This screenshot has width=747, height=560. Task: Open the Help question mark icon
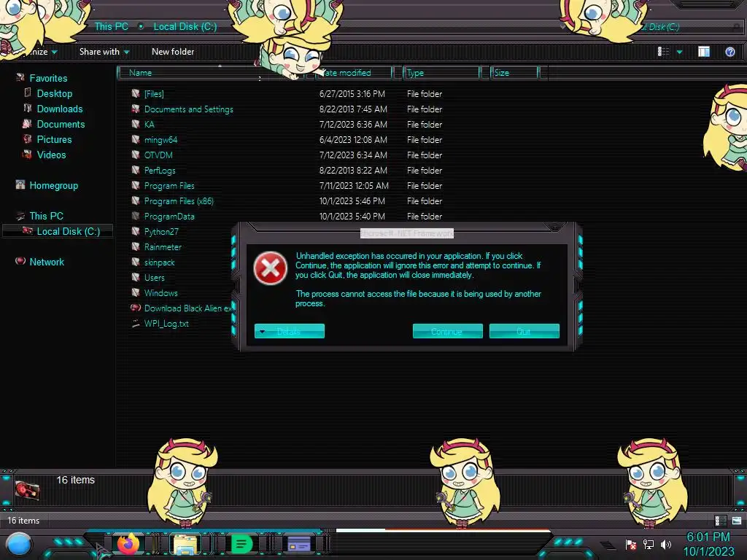[x=729, y=52]
